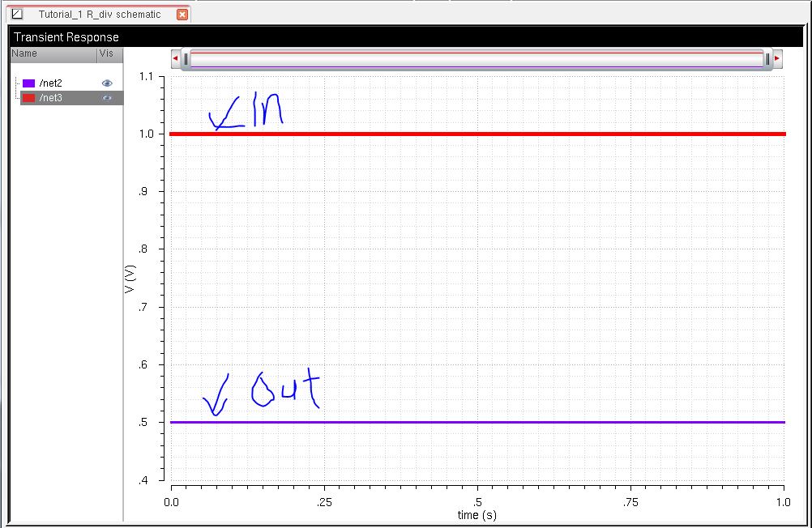Click the purple /net2 trace at 0.5 V
The width and height of the screenshot is (812, 528).
477,423
